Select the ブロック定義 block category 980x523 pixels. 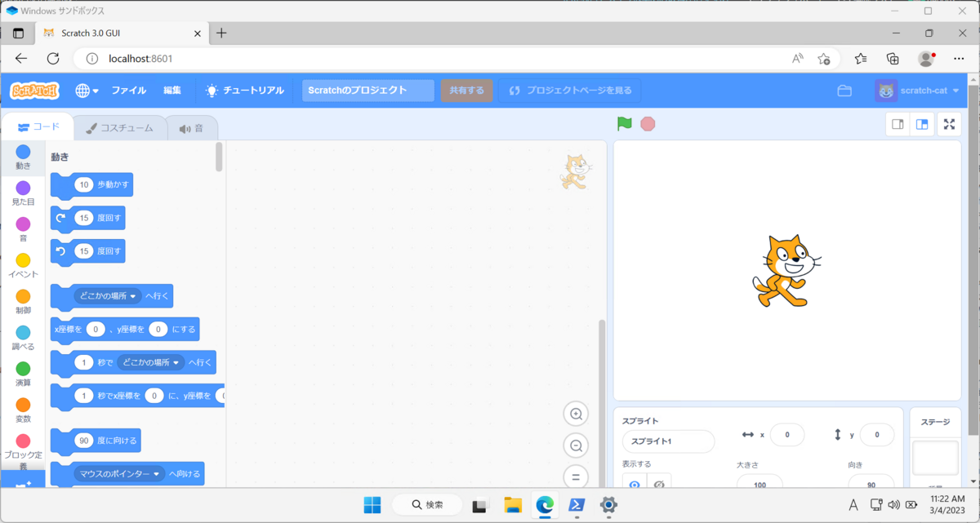pos(23,452)
